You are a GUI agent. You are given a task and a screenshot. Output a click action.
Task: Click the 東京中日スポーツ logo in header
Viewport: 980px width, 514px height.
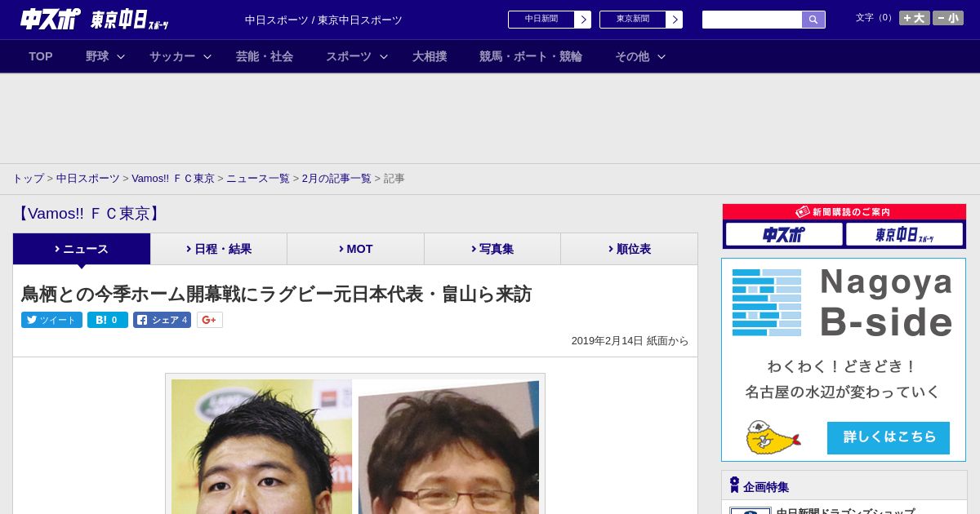130,20
